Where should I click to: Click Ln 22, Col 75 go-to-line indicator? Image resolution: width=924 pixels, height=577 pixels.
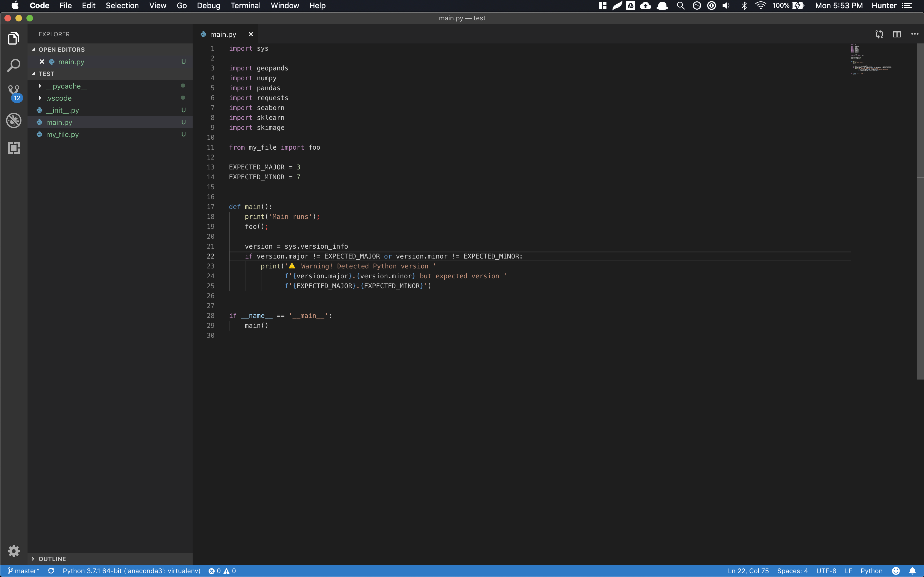click(x=748, y=571)
